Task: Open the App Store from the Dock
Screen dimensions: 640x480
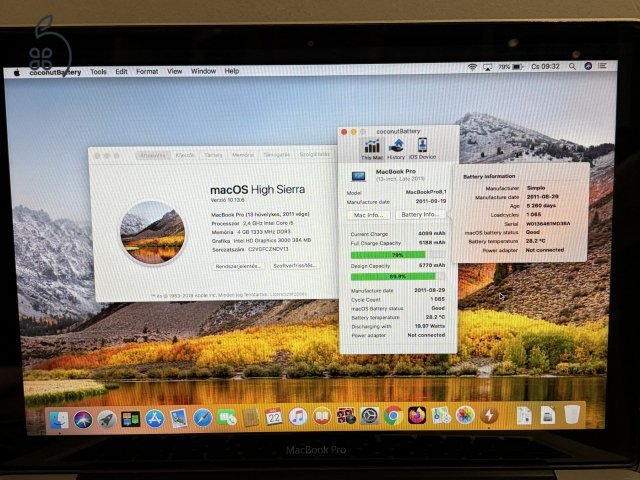Action: point(155,419)
